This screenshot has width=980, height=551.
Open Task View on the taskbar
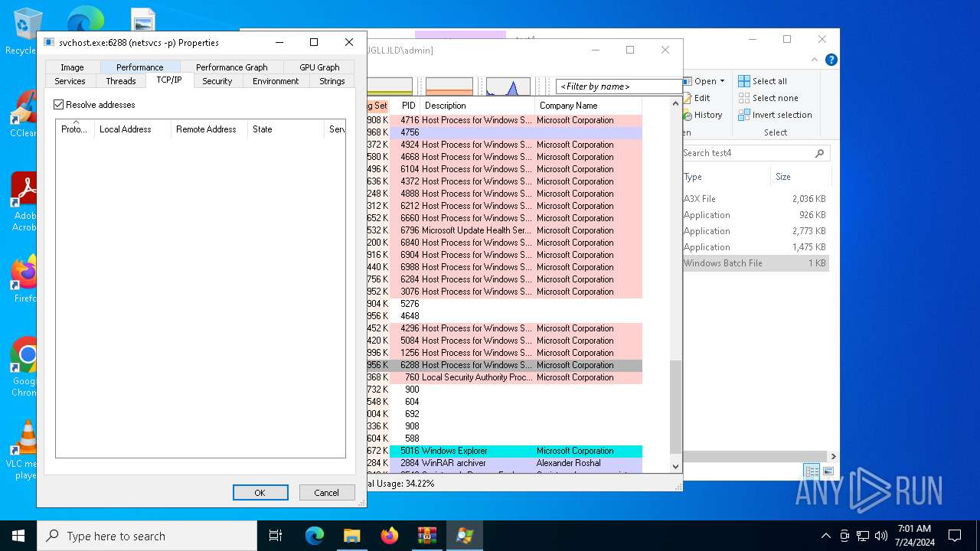pyautogui.click(x=276, y=536)
